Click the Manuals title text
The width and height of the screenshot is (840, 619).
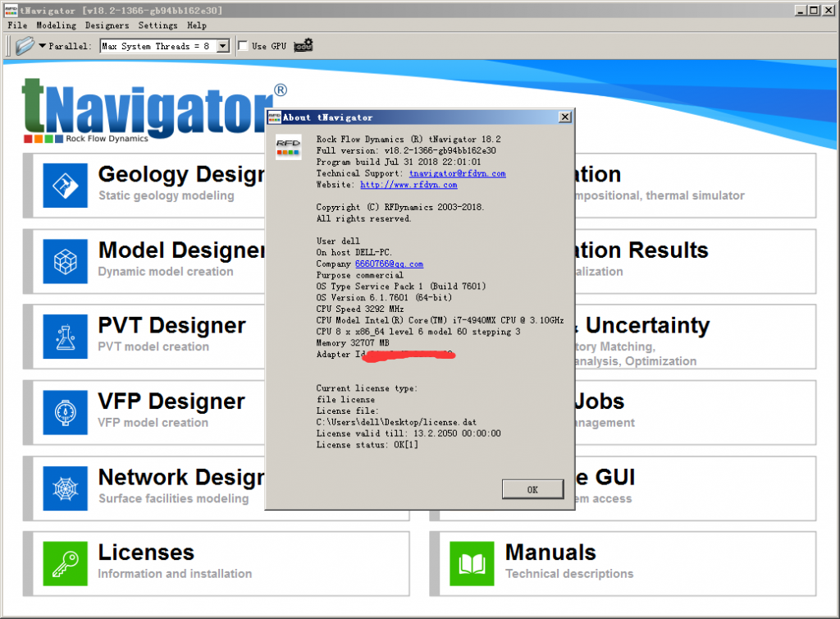[x=550, y=553]
